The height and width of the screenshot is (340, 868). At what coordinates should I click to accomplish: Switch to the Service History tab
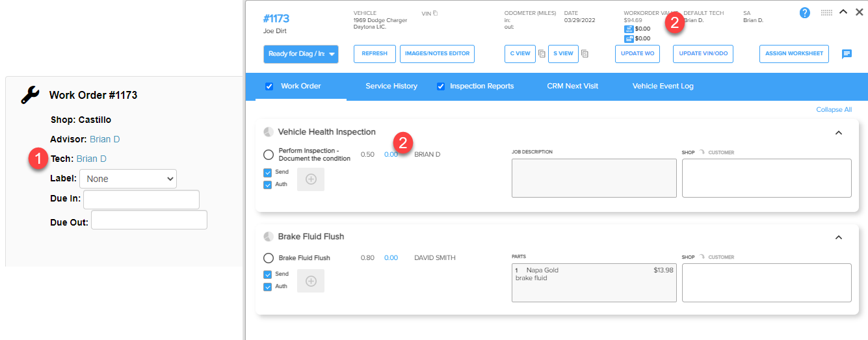pos(391,86)
